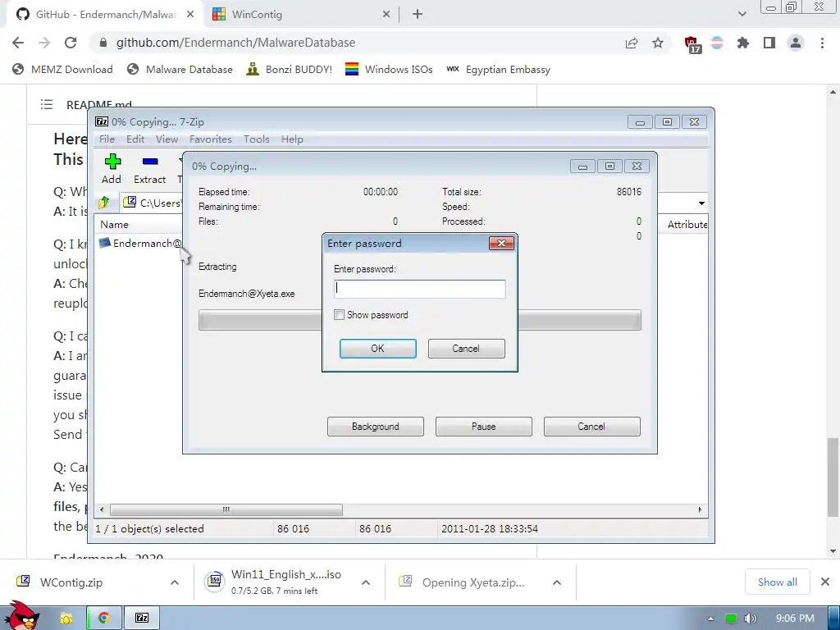Open the Extensions puzzle icon
This screenshot has width=840, height=630.
point(742,43)
